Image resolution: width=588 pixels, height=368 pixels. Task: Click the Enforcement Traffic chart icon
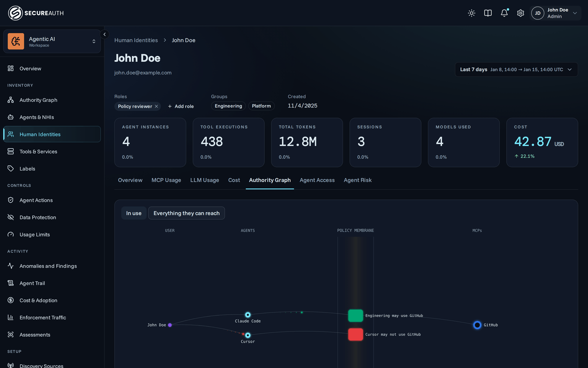[11, 317]
